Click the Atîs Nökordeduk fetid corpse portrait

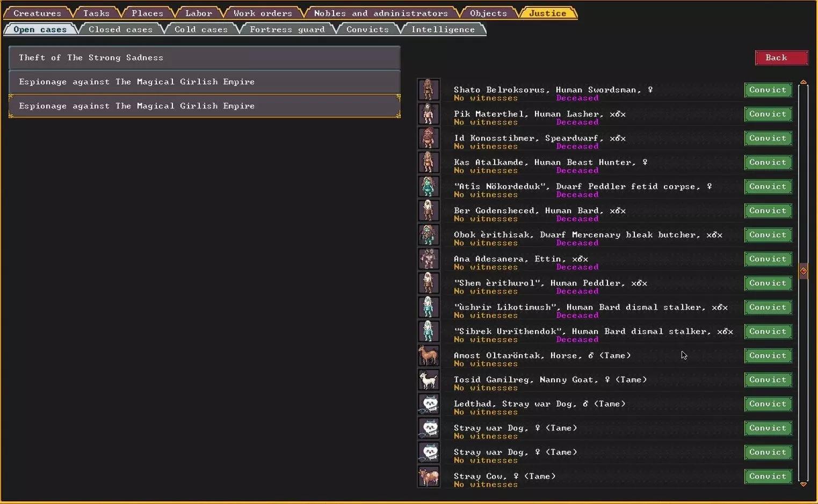click(x=429, y=187)
